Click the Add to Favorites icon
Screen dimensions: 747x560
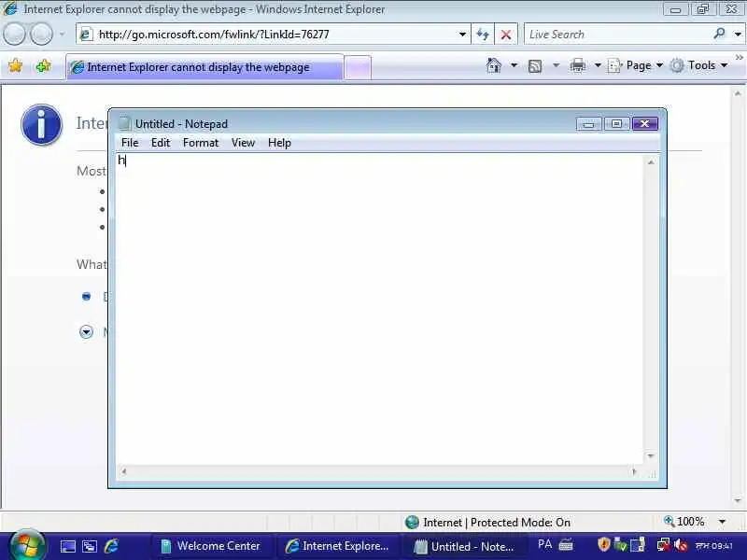tap(43, 65)
